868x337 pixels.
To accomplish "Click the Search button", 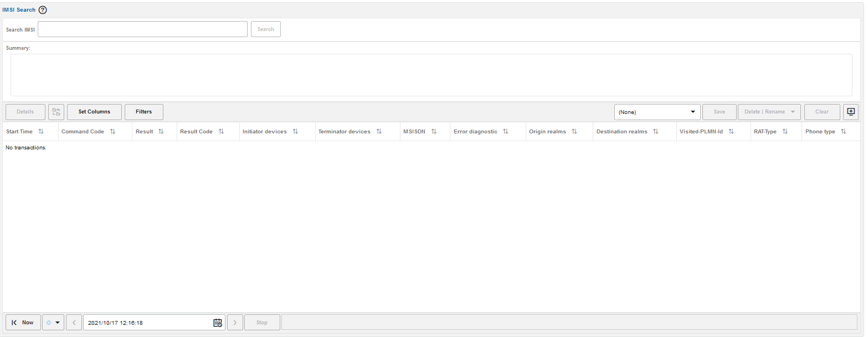I will [266, 29].
